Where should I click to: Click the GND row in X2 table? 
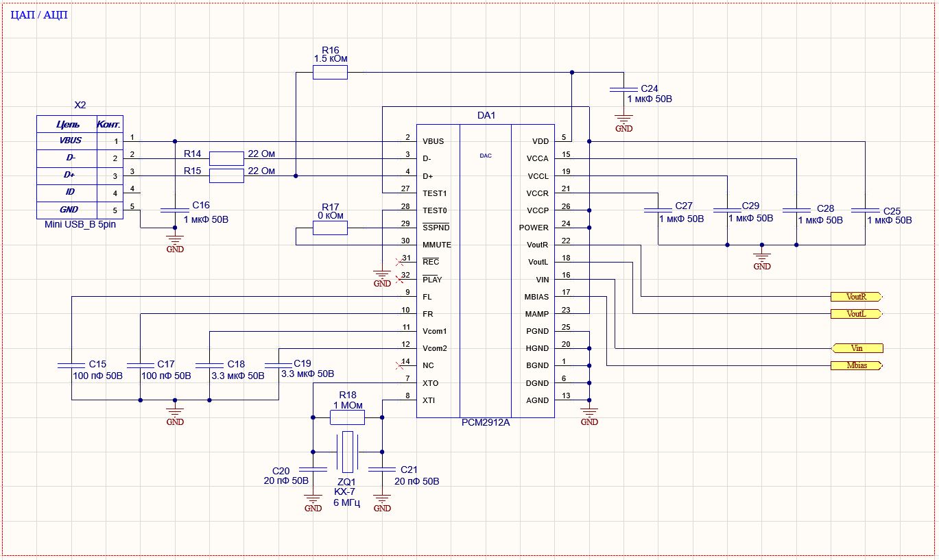click(80, 210)
